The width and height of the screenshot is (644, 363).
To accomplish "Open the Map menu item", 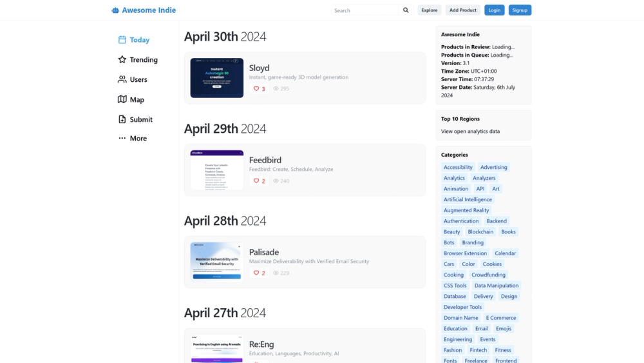I will pos(131,99).
